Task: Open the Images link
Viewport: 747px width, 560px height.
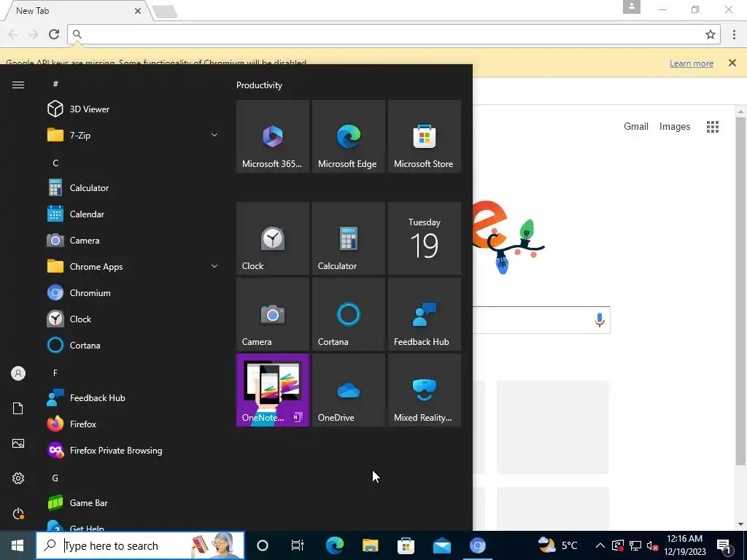Action: tap(675, 126)
